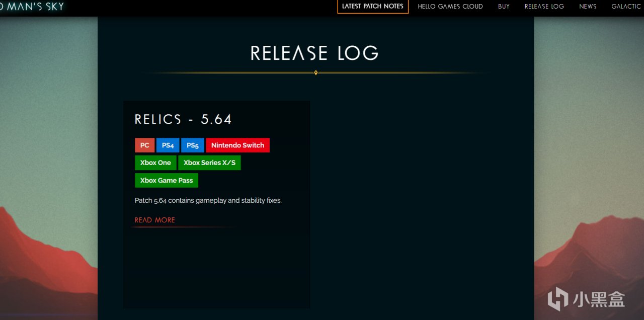Viewport: 644px width, 320px height.
Task: Select the Nintendo Switch tag
Action: point(237,145)
